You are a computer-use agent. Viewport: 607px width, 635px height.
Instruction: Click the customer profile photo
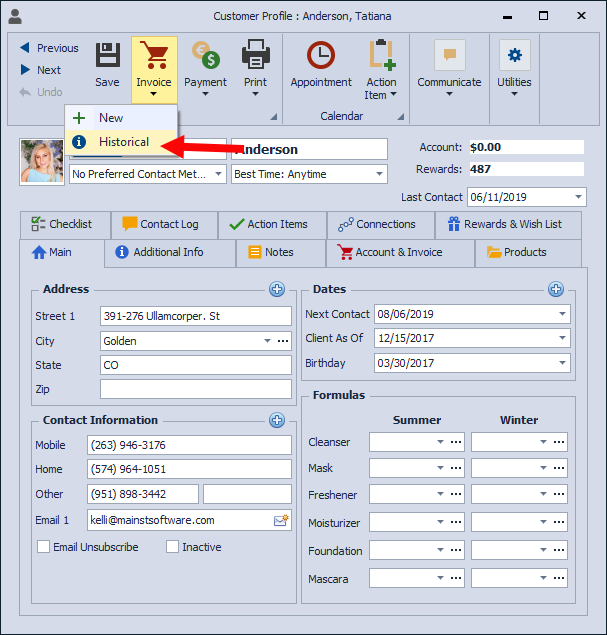42,161
